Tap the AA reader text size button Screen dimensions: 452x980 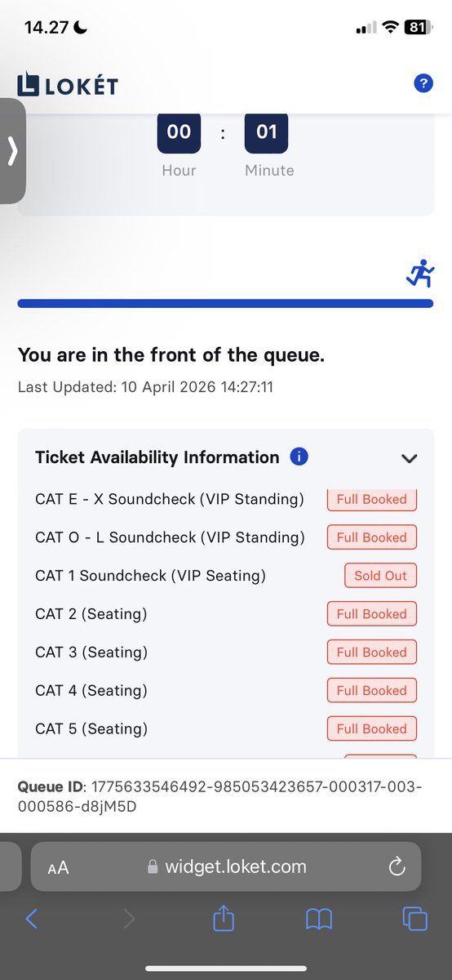pos(58,868)
